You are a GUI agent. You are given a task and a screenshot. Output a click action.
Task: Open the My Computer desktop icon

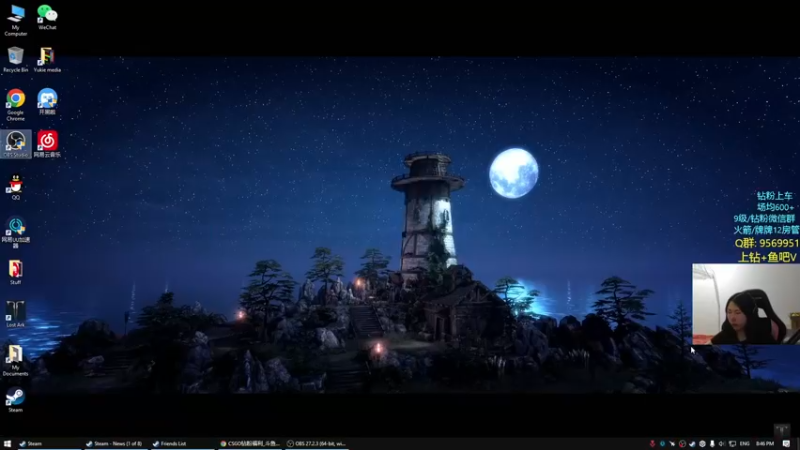(x=15, y=20)
